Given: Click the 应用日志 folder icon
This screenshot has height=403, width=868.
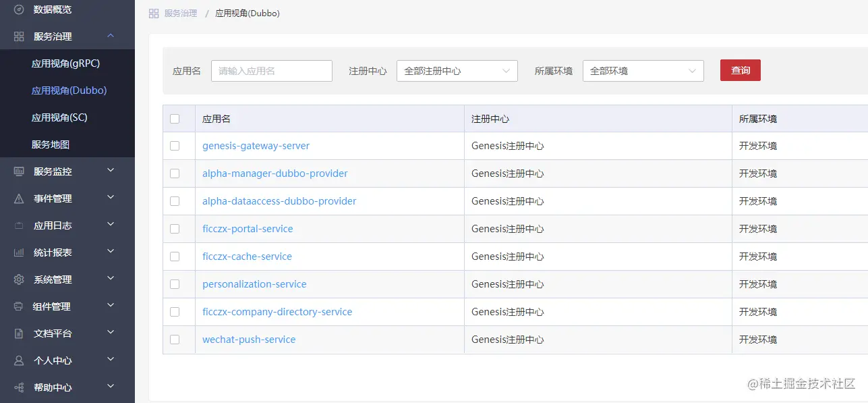Looking at the screenshot, I should coord(19,225).
